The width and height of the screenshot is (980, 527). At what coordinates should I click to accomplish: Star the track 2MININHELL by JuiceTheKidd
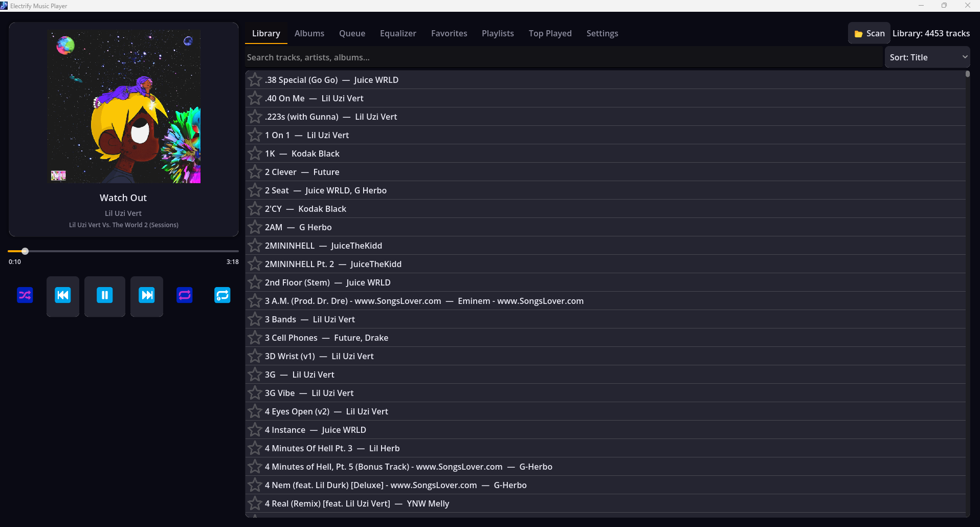[x=255, y=246]
